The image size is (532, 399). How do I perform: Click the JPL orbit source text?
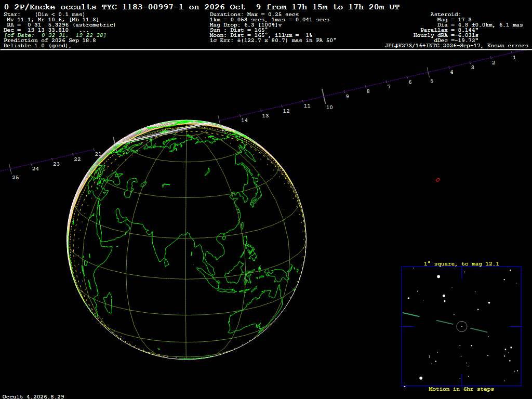[456, 46]
